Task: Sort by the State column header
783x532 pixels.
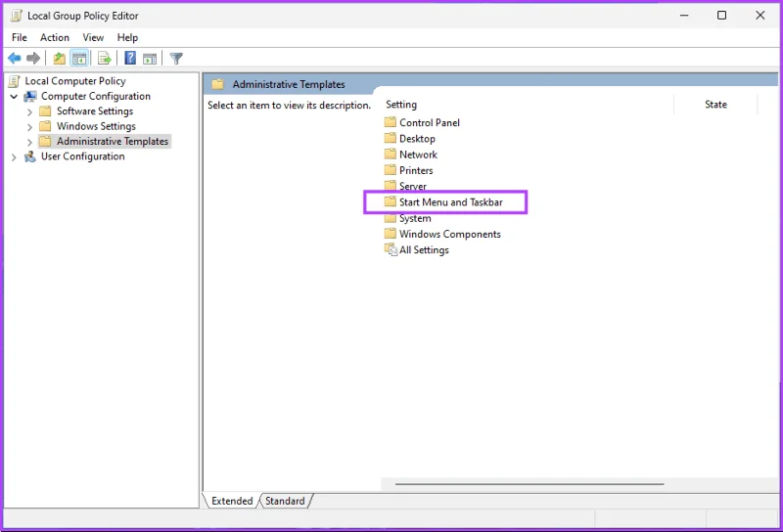Action: [x=715, y=105]
